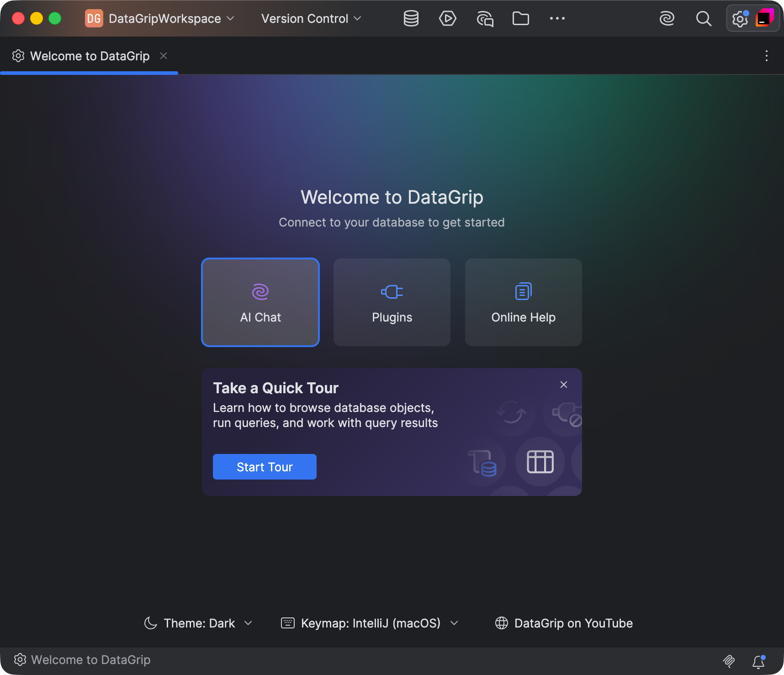Start the quick tour
Viewport: 784px width, 675px height.
click(x=265, y=467)
